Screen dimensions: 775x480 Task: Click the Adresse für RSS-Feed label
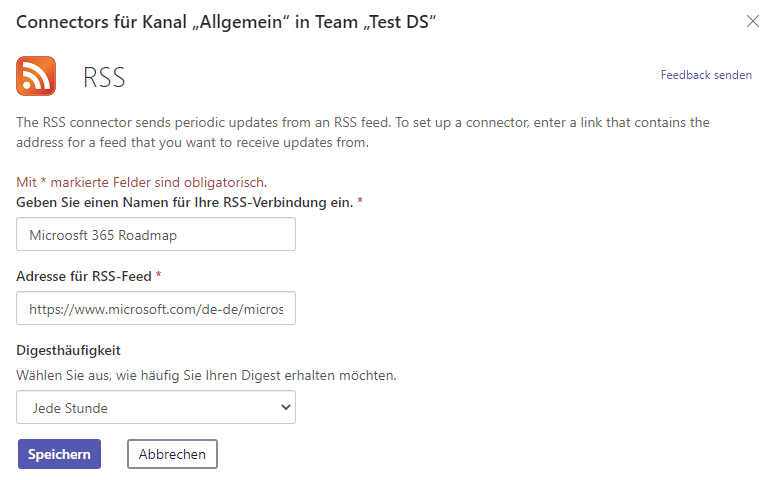(84, 276)
